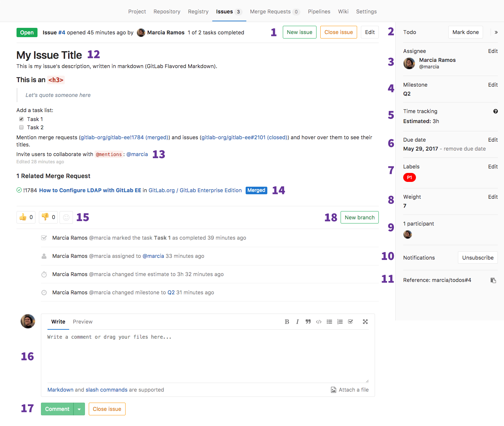
Task: Create a new branch from this issue
Action: pos(360,217)
